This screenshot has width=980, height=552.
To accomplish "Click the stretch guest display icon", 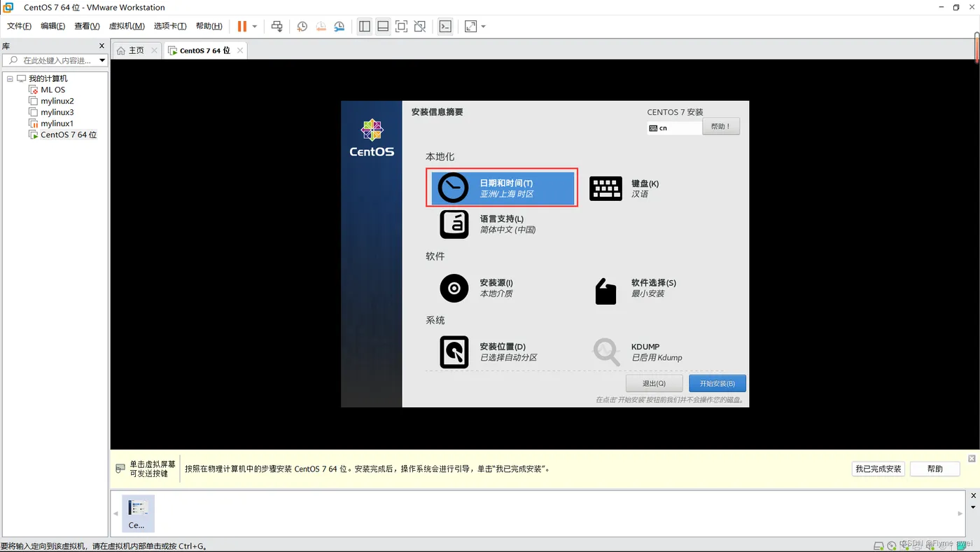I will click(471, 27).
